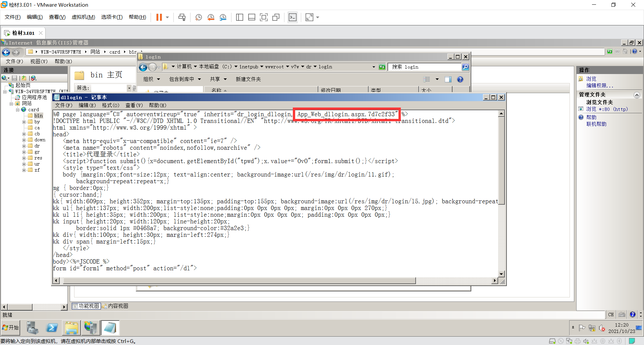Revert VM to previous snapshot
644x345 pixels.
click(211, 17)
